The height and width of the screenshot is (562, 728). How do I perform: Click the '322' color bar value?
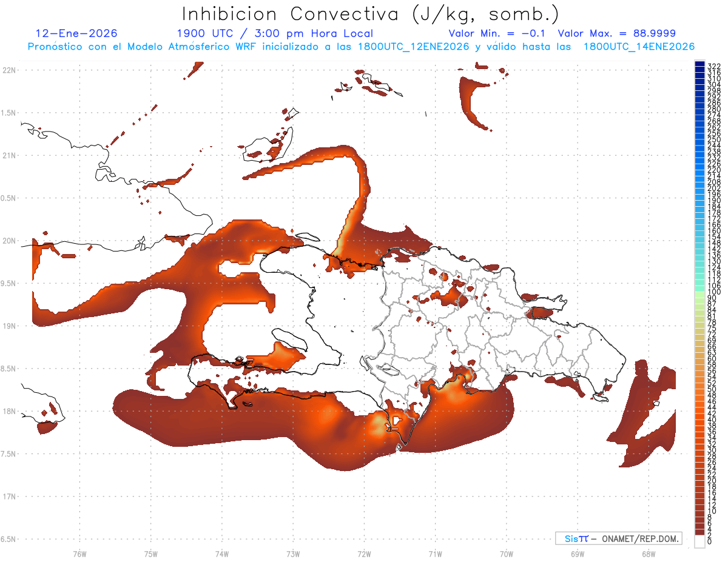click(714, 65)
